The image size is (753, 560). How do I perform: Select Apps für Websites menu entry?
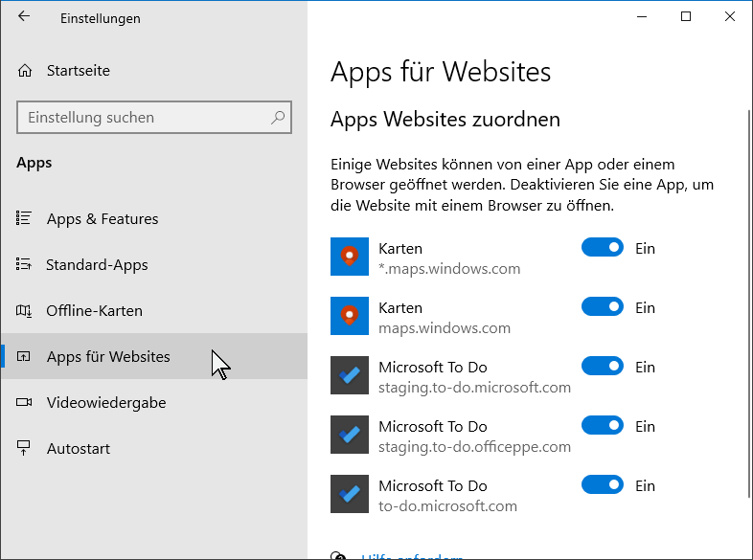153,356
